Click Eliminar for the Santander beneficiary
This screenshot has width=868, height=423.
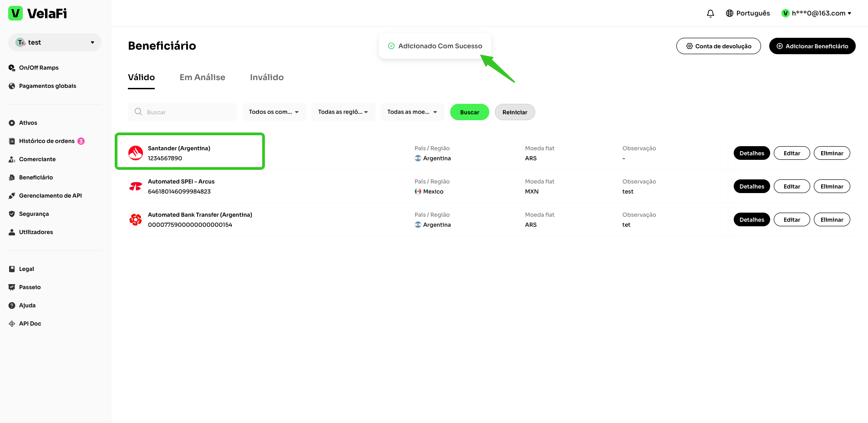point(832,153)
